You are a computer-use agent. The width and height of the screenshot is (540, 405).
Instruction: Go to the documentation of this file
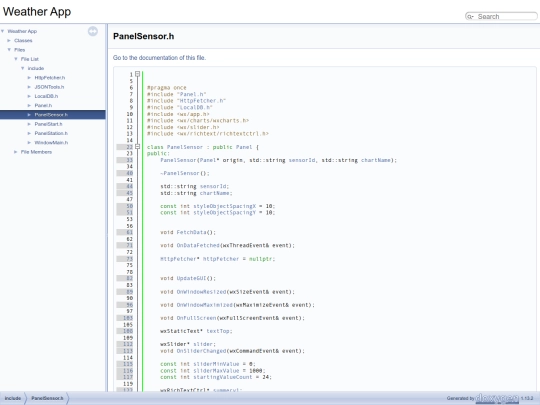coord(159,58)
